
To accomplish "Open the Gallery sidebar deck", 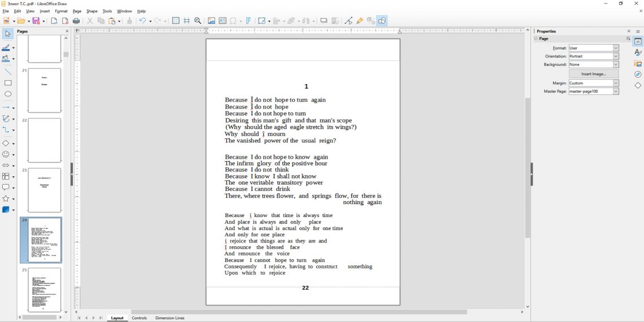I will (x=638, y=63).
